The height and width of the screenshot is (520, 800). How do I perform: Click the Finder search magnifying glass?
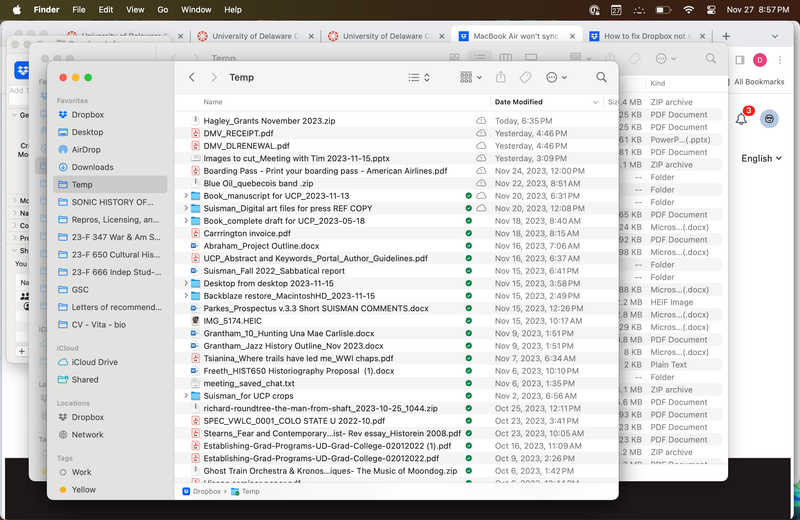pyautogui.click(x=601, y=77)
